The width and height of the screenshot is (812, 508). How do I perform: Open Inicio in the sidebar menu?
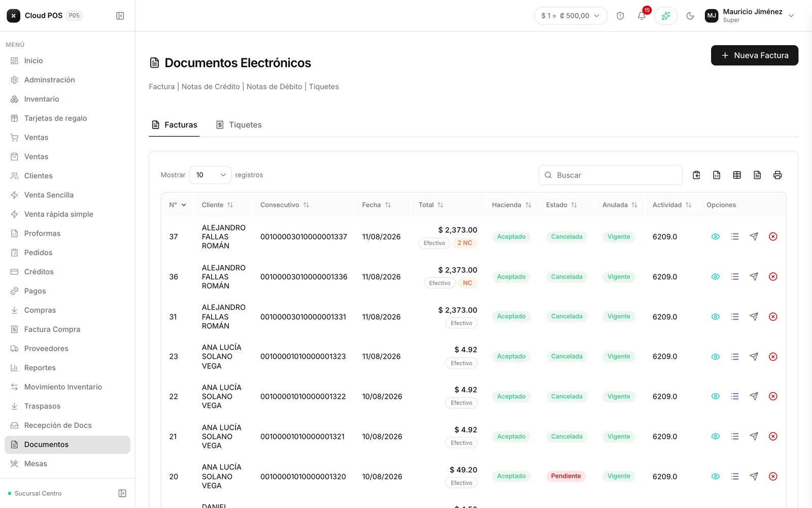tap(67, 60)
